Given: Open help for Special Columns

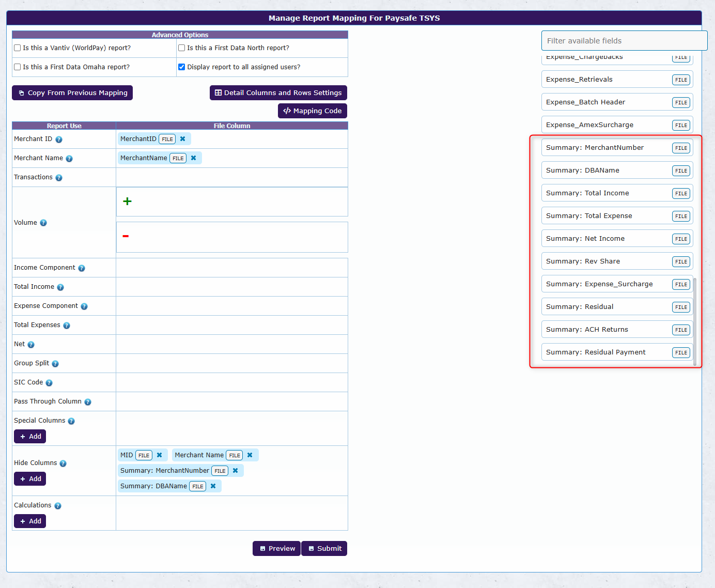Looking at the screenshot, I should click(71, 421).
